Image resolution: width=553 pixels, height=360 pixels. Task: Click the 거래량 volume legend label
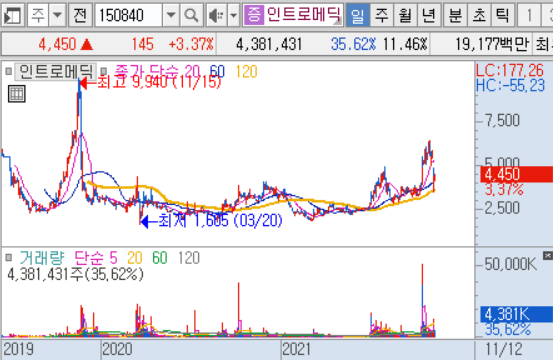tap(42, 258)
